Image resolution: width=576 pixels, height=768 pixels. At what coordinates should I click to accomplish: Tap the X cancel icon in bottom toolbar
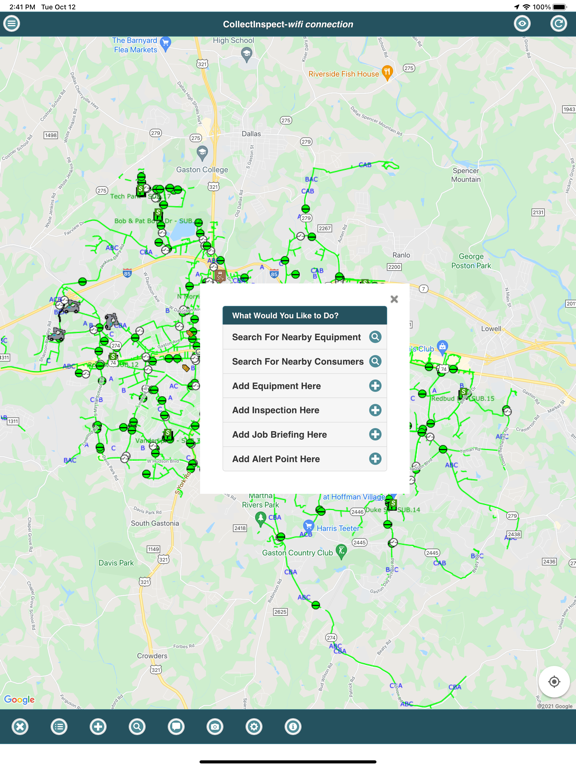(x=20, y=727)
